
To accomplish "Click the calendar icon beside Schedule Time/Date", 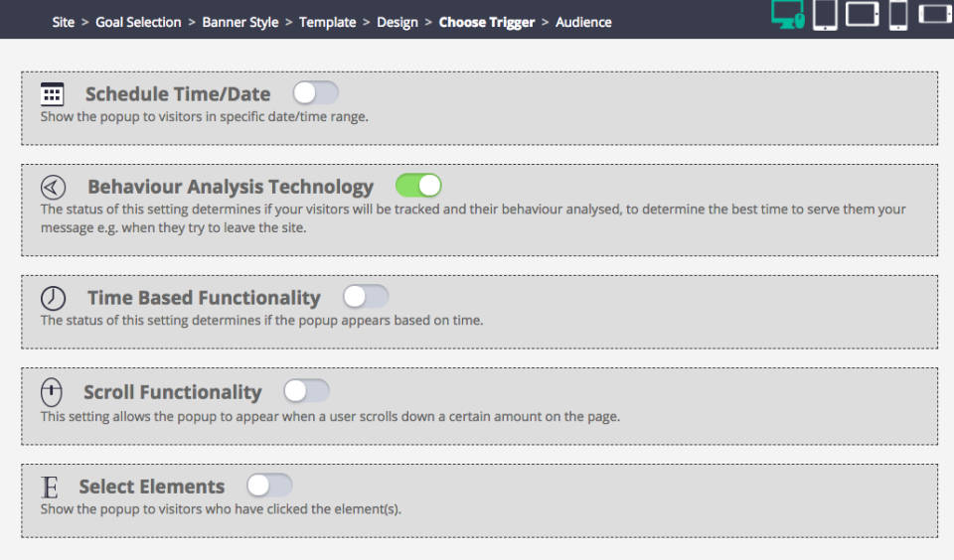I will 52,94.
